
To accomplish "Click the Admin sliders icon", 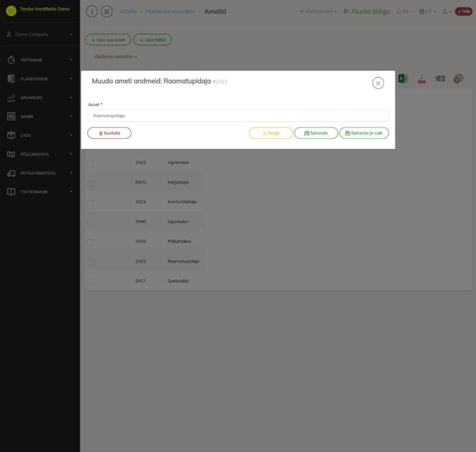I will point(11,117).
